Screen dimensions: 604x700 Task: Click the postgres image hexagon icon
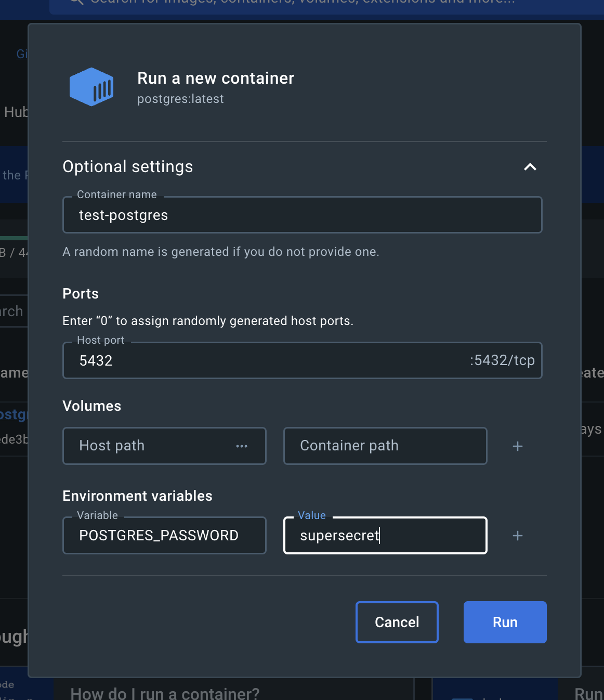(x=91, y=87)
